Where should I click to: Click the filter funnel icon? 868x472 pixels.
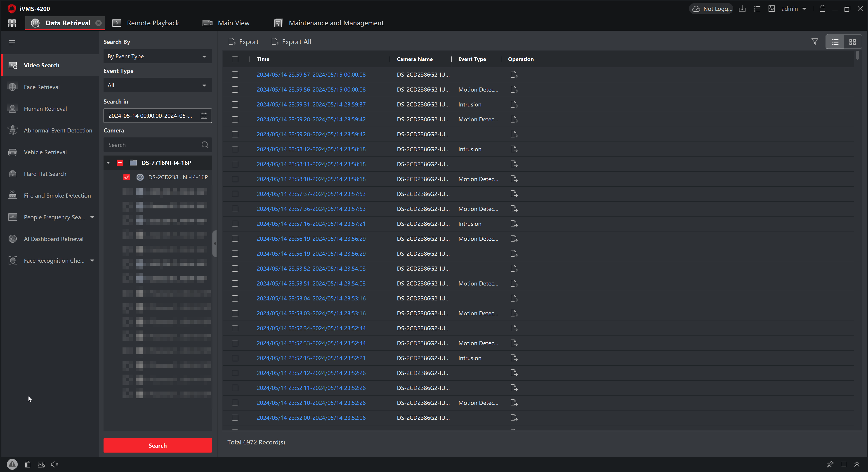tap(814, 42)
